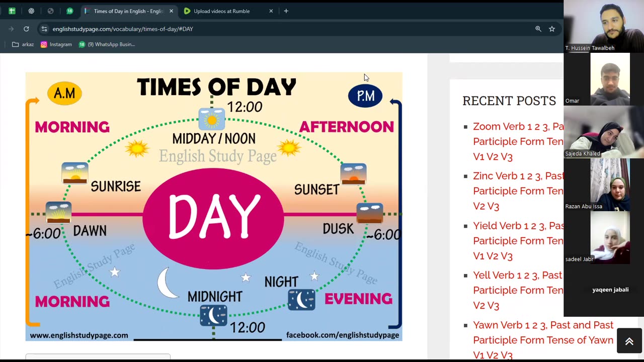Reload the current page
The image size is (644, 362).
coord(26,29)
